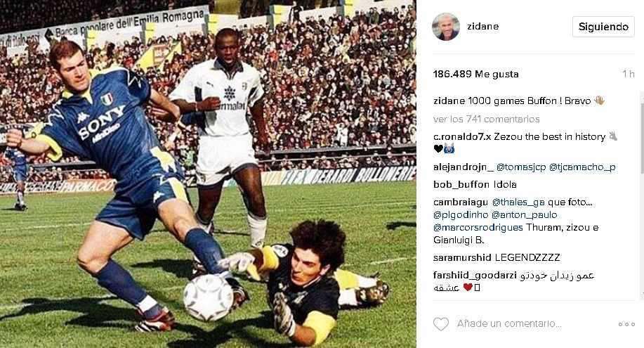
Task: Open the @thales_ga mention
Action: pyautogui.click(x=518, y=202)
